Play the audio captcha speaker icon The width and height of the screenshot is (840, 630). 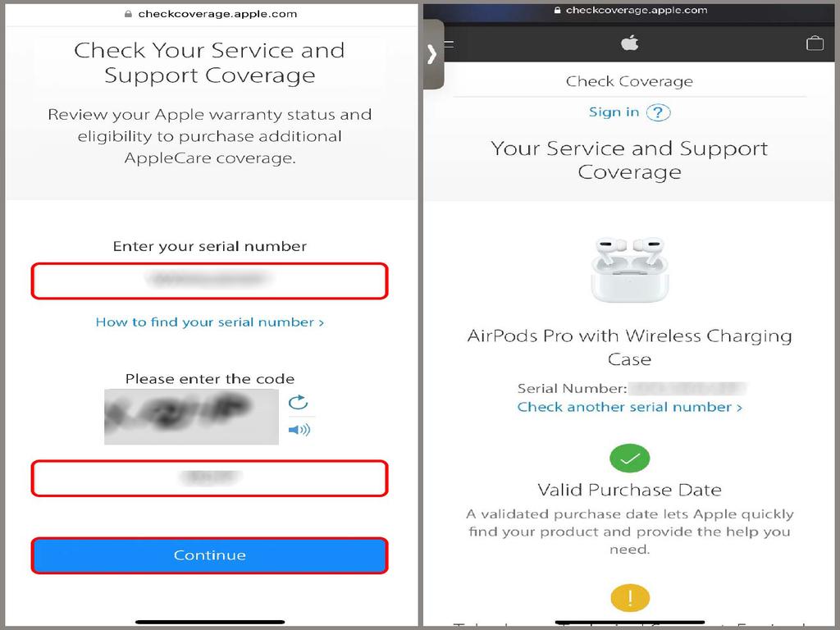pyautogui.click(x=299, y=430)
